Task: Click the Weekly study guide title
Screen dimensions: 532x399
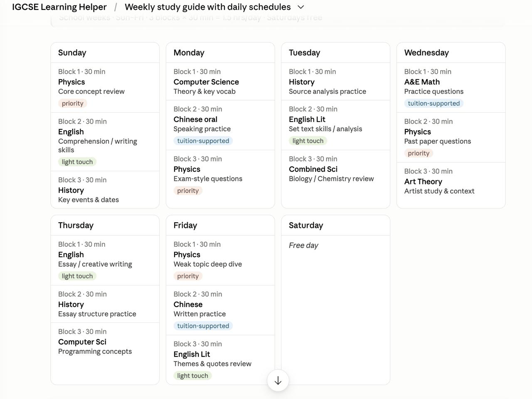Action: pyautogui.click(x=207, y=7)
